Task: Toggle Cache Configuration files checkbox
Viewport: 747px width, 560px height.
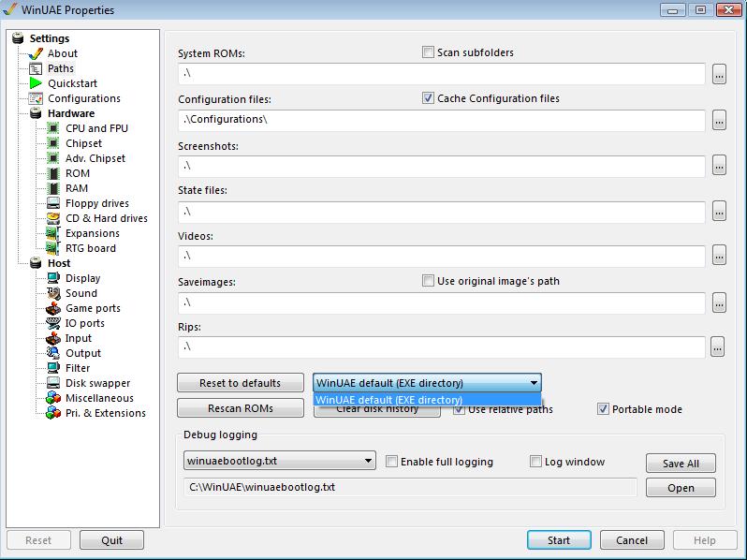Action: [428, 98]
